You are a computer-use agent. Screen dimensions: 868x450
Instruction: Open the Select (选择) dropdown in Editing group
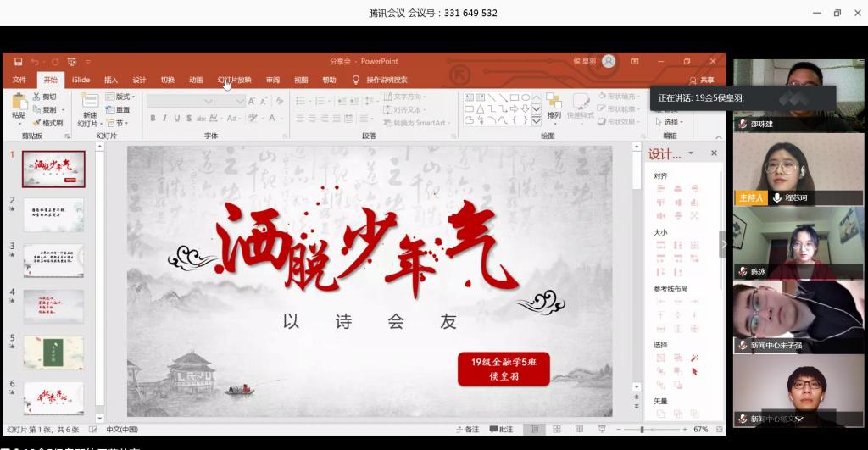tap(670, 122)
